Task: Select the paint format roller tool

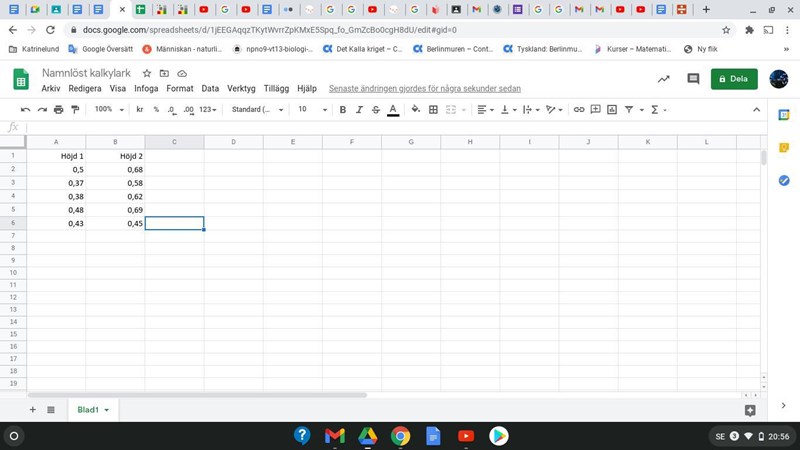Action: click(75, 109)
